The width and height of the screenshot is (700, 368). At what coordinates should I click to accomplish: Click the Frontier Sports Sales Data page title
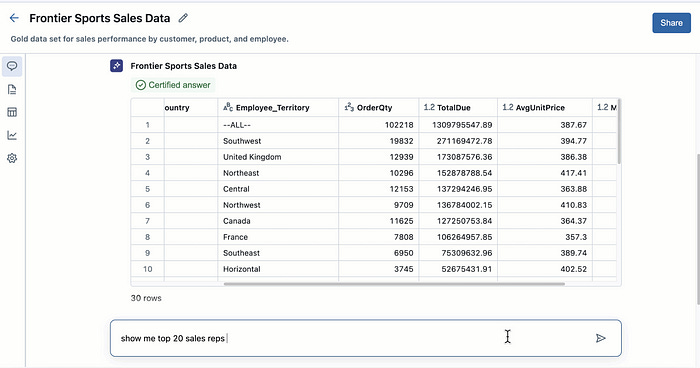point(100,18)
